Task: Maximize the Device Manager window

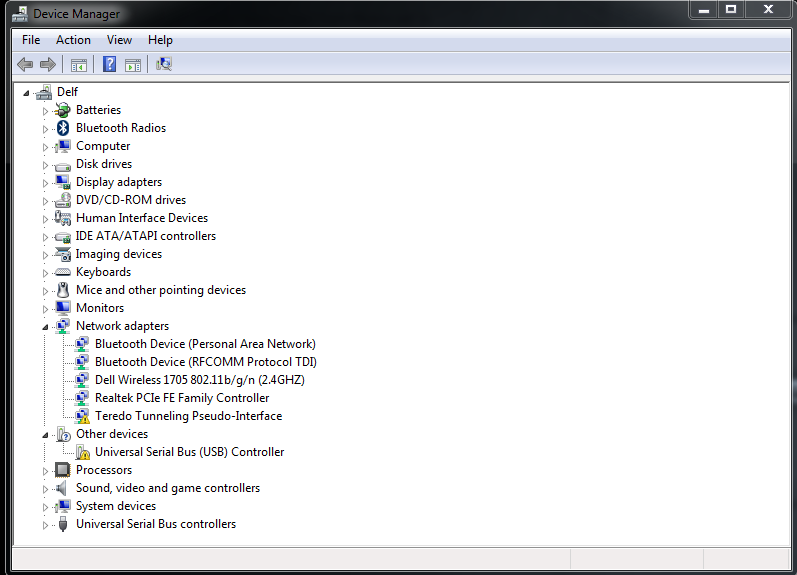Action: (x=731, y=10)
